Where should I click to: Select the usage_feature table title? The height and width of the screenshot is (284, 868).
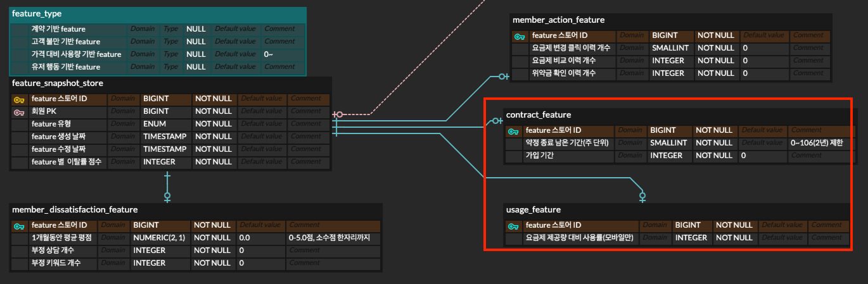point(533,209)
